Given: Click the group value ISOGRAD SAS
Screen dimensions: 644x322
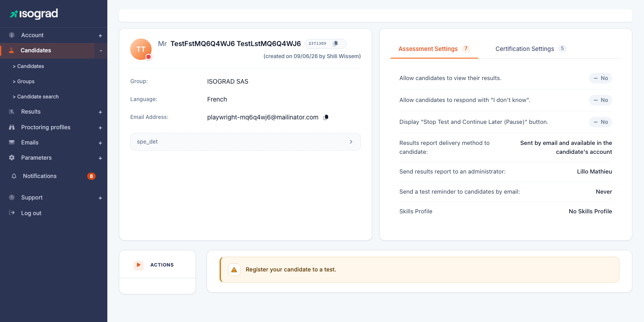Looking at the screenshot, I should 228,81.
